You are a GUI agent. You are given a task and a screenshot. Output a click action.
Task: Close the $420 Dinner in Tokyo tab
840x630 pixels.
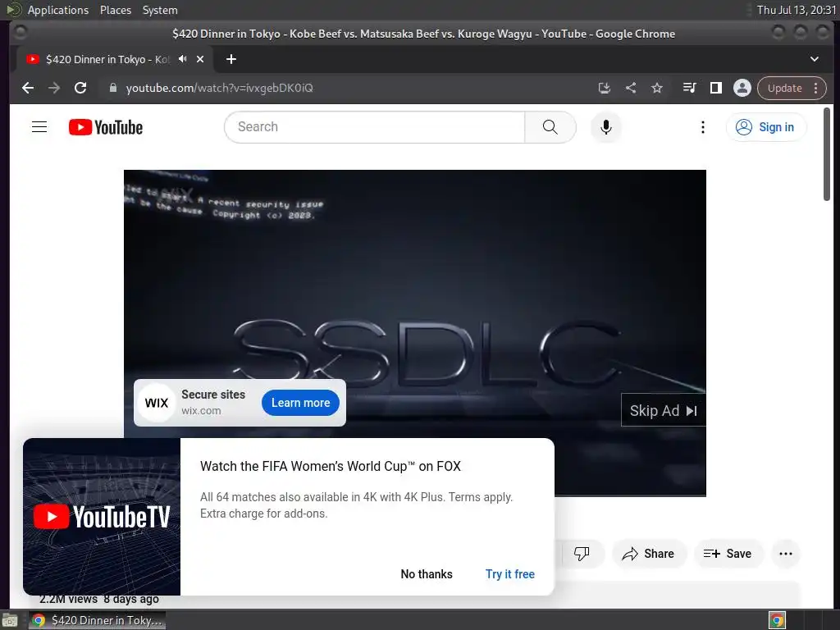click(200, 59)
